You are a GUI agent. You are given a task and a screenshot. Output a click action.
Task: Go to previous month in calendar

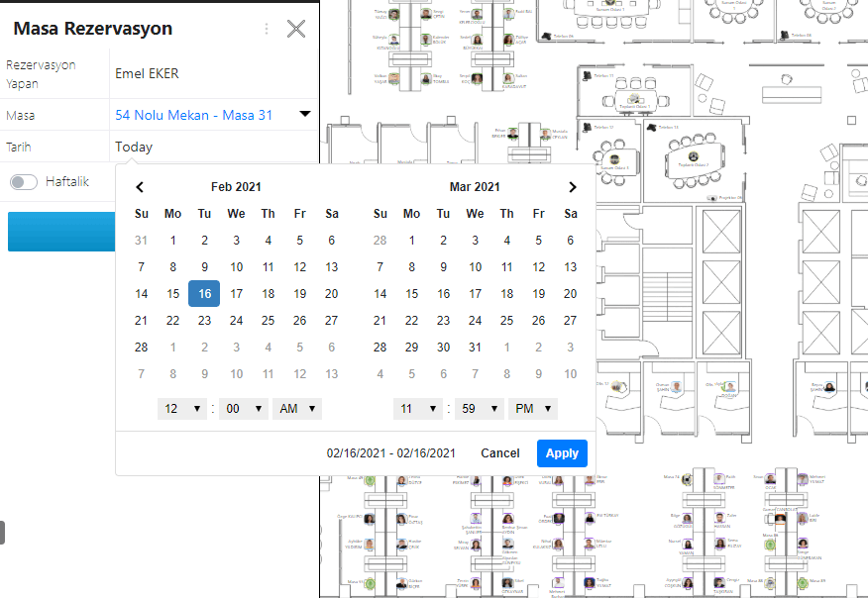tap(141, 187)
